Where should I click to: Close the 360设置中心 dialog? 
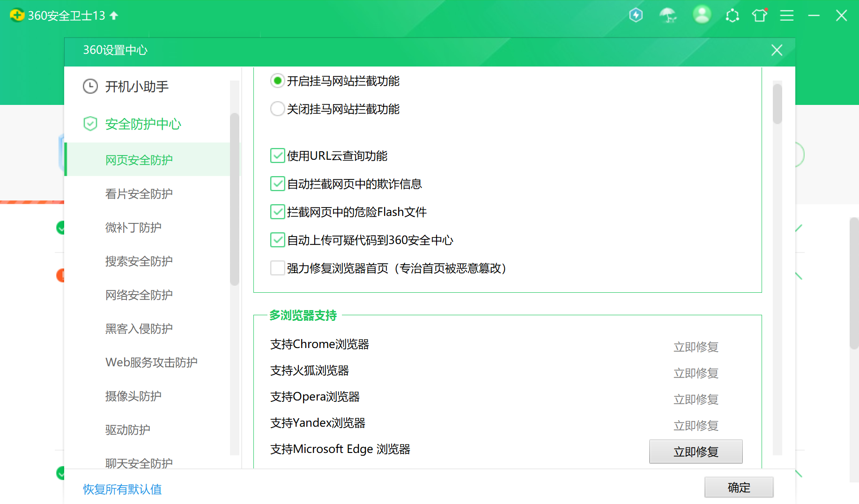[777, 50]
